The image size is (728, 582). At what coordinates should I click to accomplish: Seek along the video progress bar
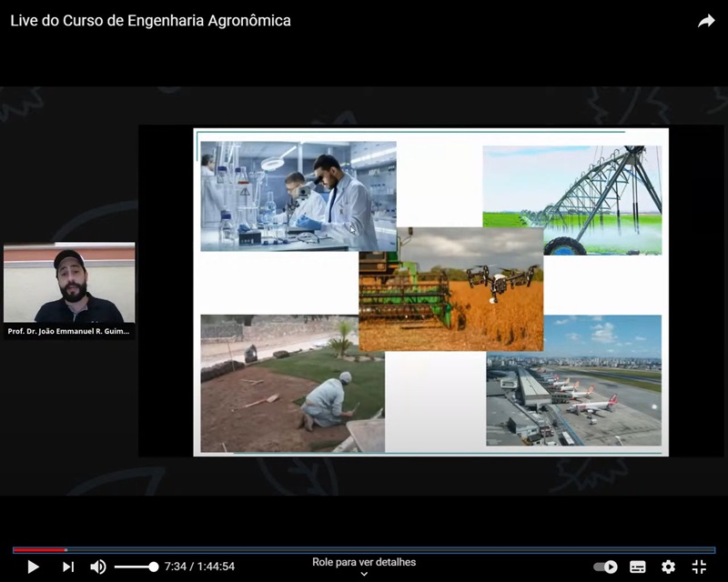(x=364, y=550)
